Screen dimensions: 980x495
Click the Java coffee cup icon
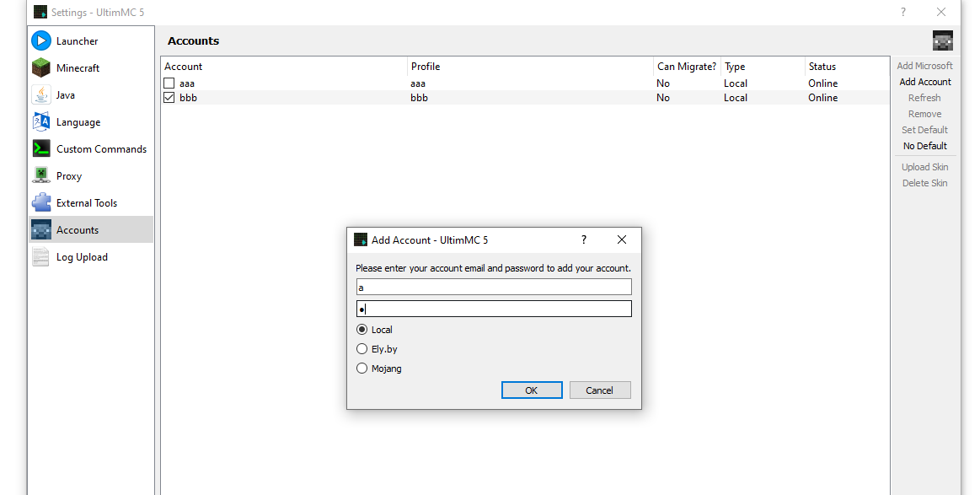click(41, 94)
